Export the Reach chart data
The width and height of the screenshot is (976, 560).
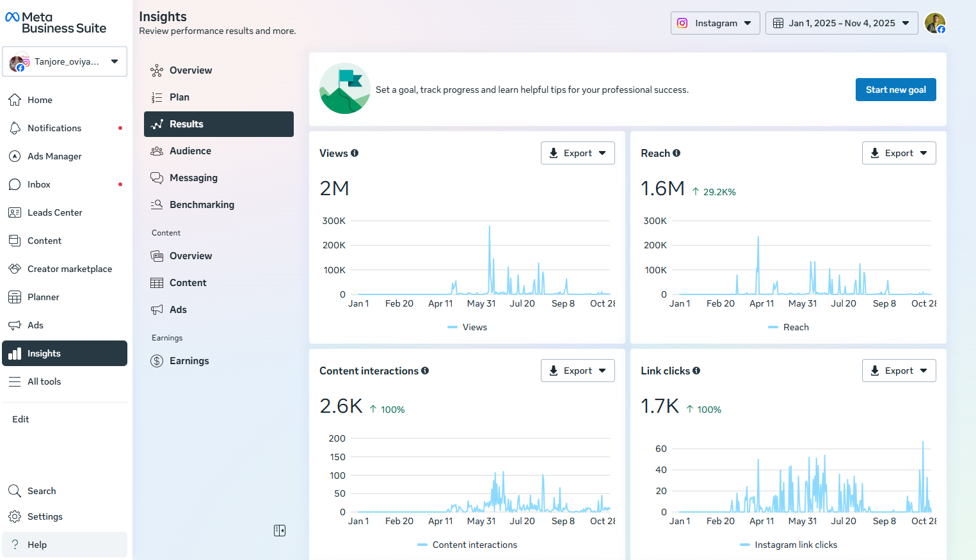(x=899, y=153)
